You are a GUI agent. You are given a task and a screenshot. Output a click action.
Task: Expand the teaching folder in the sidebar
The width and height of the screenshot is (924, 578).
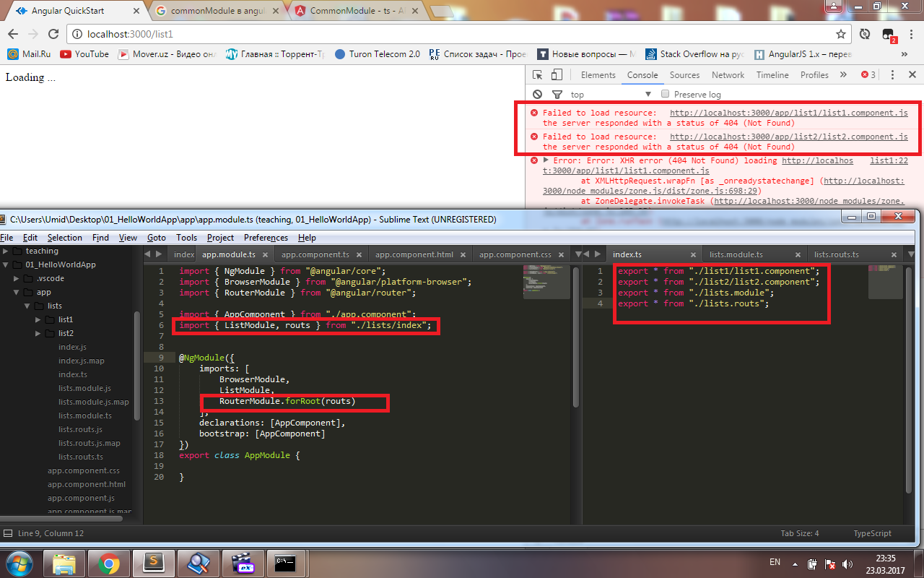click(6, 251)
